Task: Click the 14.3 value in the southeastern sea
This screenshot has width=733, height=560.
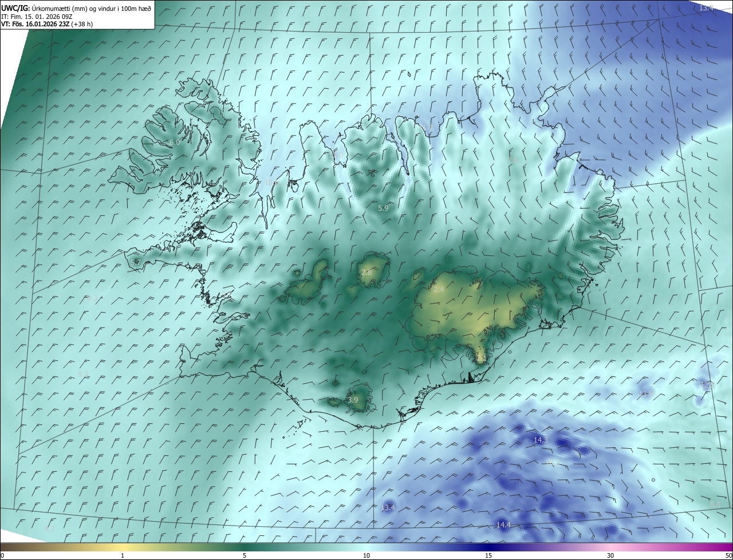Action: click(541, 440)
